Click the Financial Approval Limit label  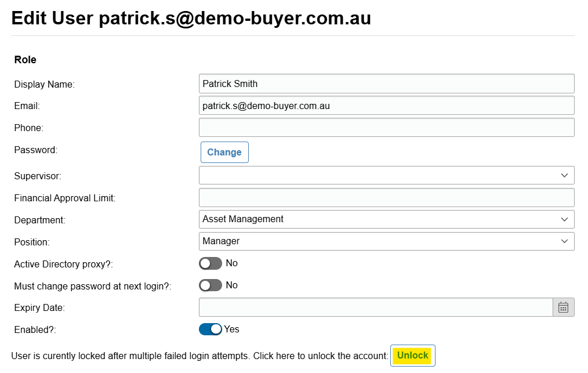65,198
